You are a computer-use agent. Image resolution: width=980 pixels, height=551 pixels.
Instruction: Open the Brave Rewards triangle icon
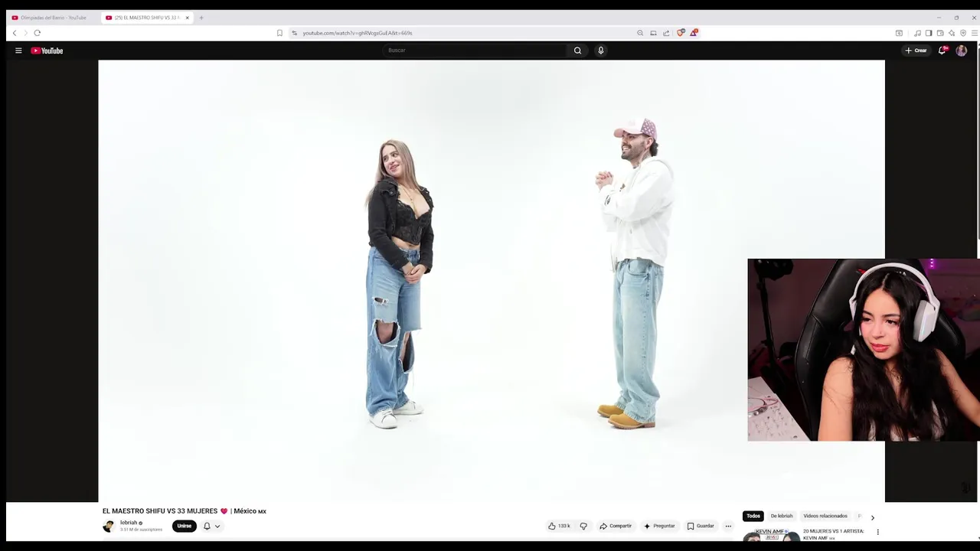694,33
